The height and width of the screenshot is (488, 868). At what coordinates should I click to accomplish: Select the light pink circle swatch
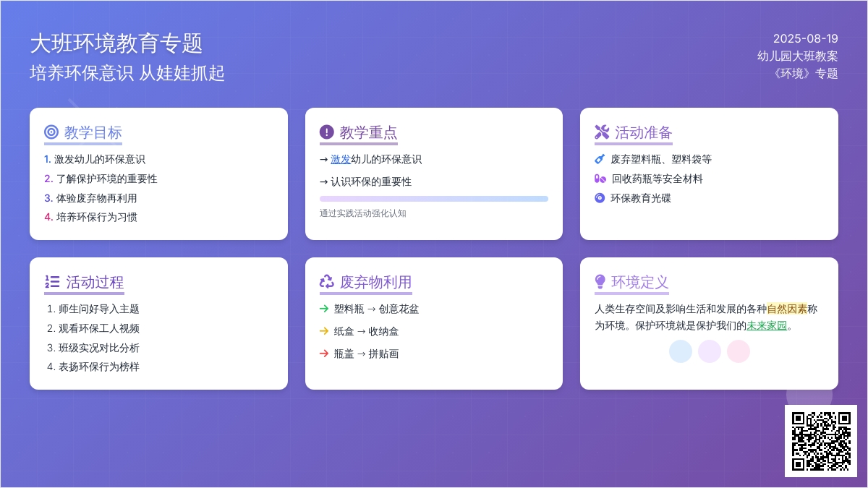coord(739,351)
